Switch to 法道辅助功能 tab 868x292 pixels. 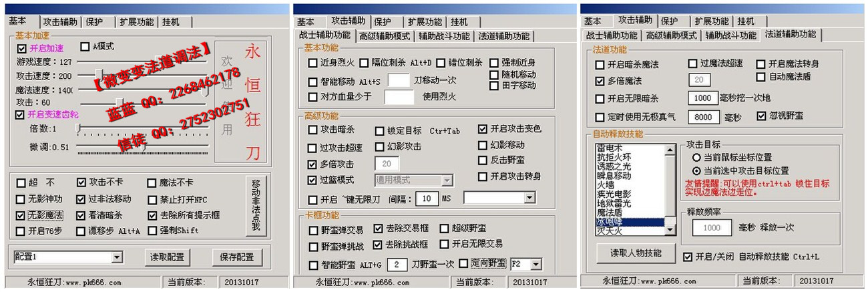pos(791,34)
